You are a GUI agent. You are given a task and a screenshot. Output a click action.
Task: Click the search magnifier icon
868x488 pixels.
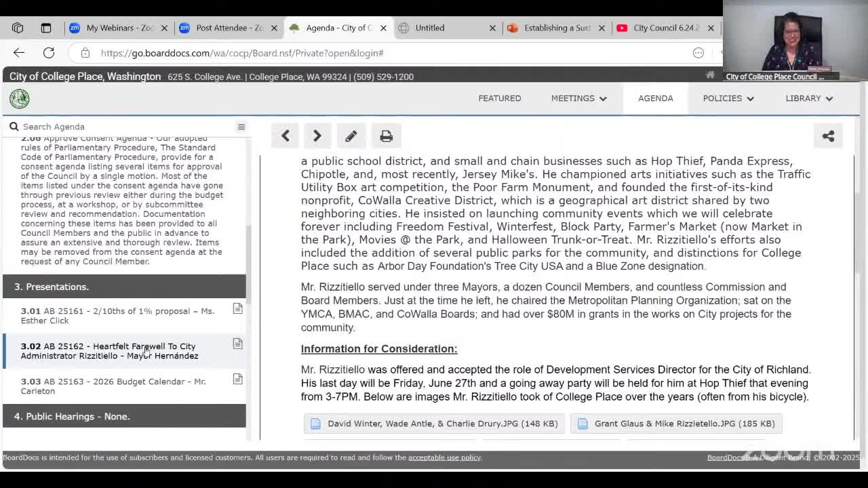click(x=14, y=127)
